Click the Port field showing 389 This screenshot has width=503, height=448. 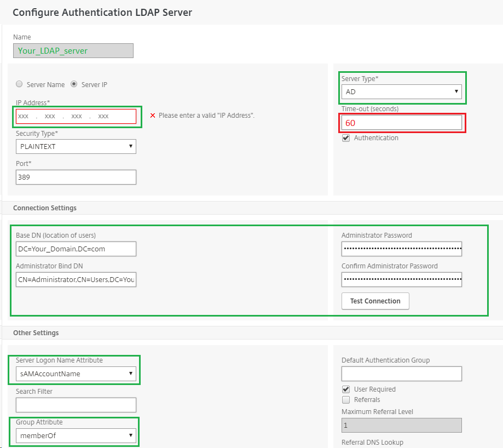click(x=76, y=177)
